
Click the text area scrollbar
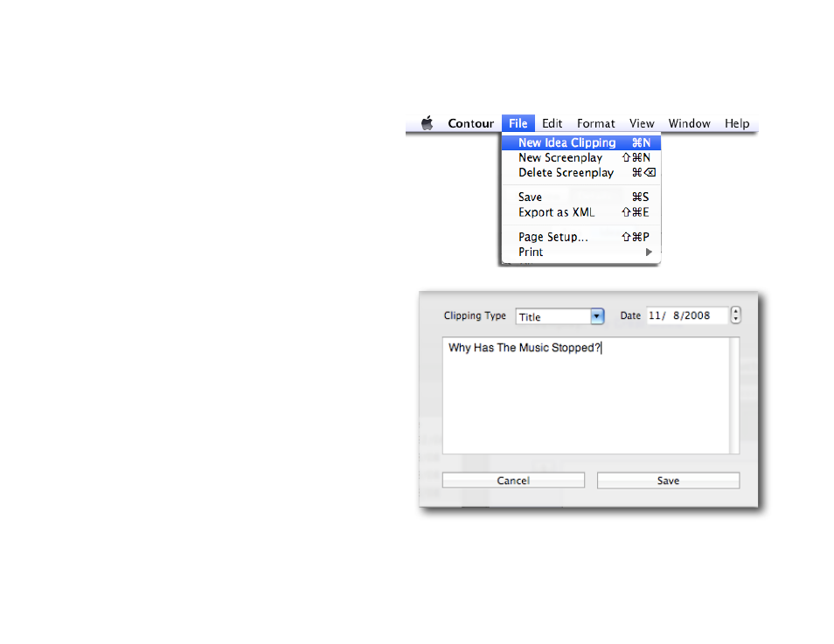[x=734, y=395]
